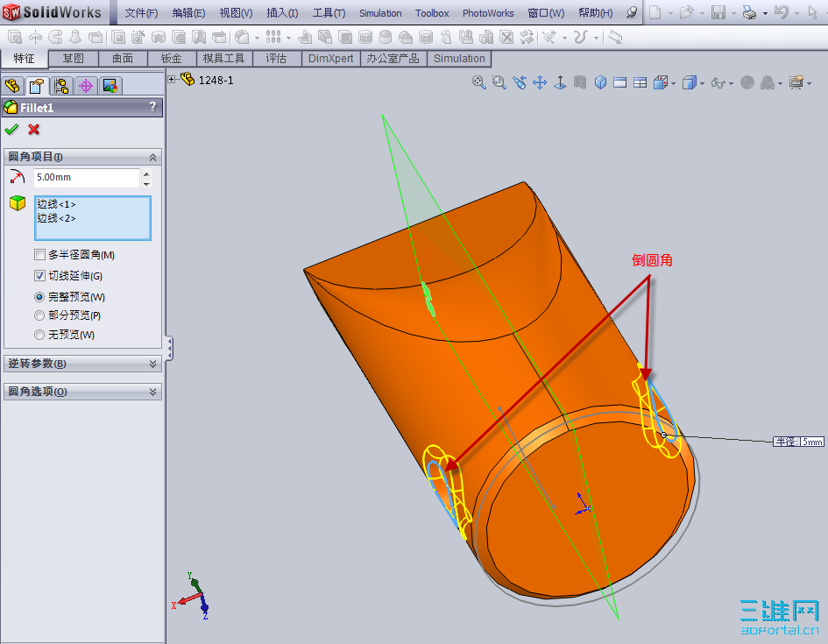Click the Undo icon
Image resolution: width=828 pixels, height=644 pixels.
click(782, 12)
